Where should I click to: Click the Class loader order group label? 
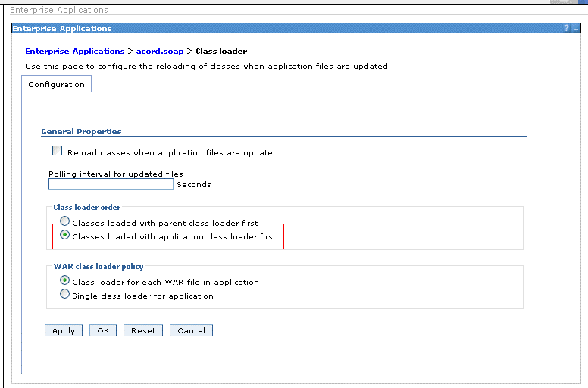click(86, 208)
